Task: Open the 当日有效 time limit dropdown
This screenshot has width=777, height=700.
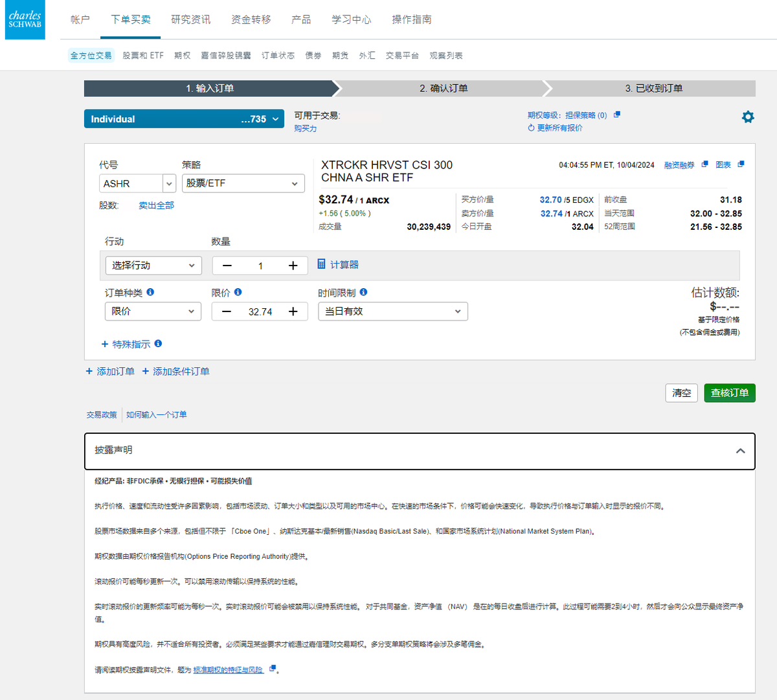Action: click(392, 311)
